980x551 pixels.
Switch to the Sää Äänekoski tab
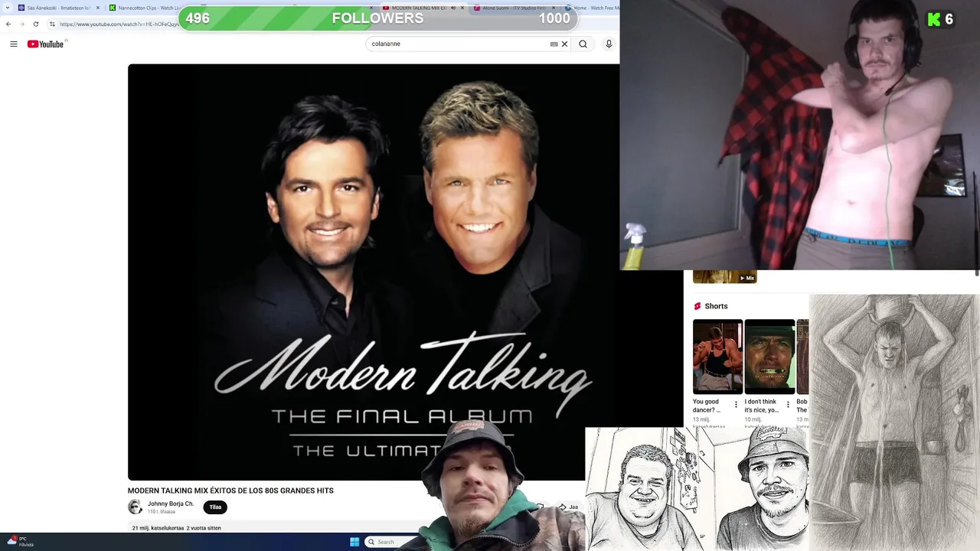58,8
